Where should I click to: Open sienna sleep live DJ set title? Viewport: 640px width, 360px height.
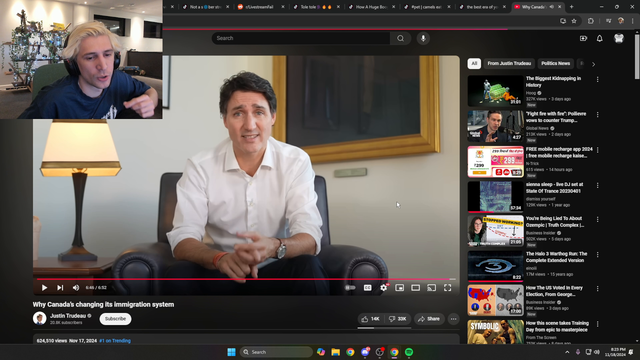[554, 187]
